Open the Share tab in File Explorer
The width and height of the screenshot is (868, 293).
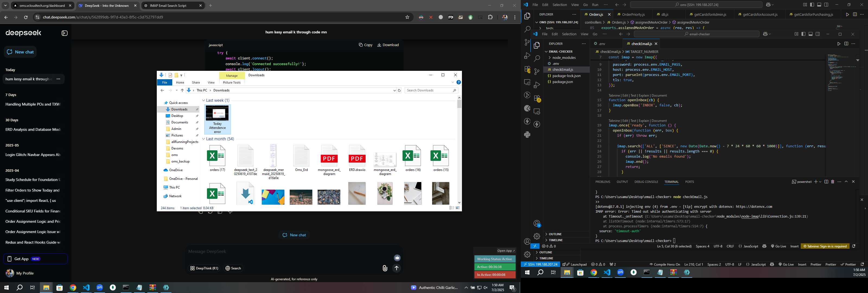coord(196,82)
